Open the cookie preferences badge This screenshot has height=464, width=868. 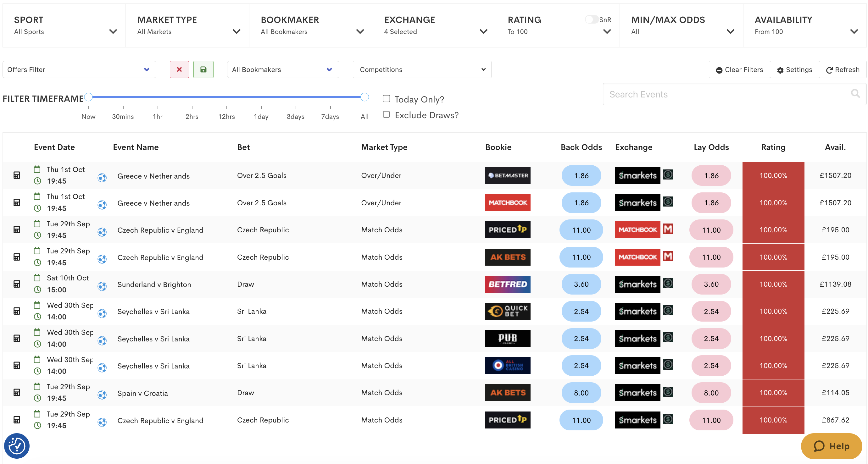tap(16, 446)
